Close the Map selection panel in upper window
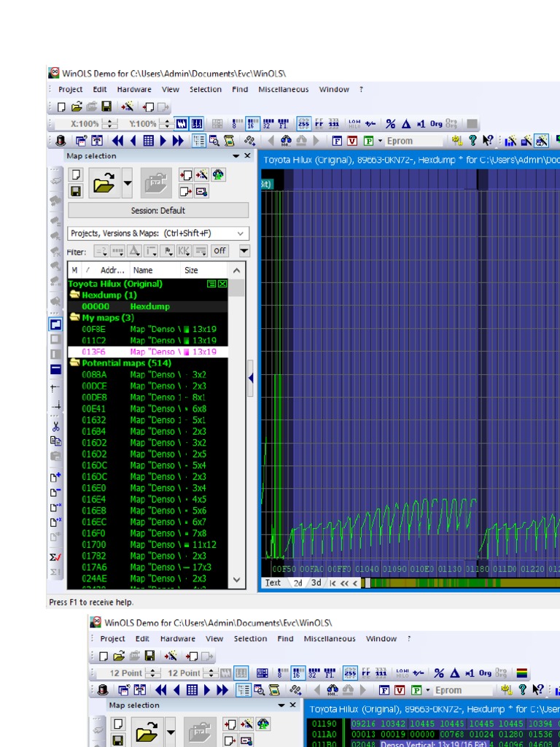The height and width of the screenshot is (747, 560). (247, 156)
